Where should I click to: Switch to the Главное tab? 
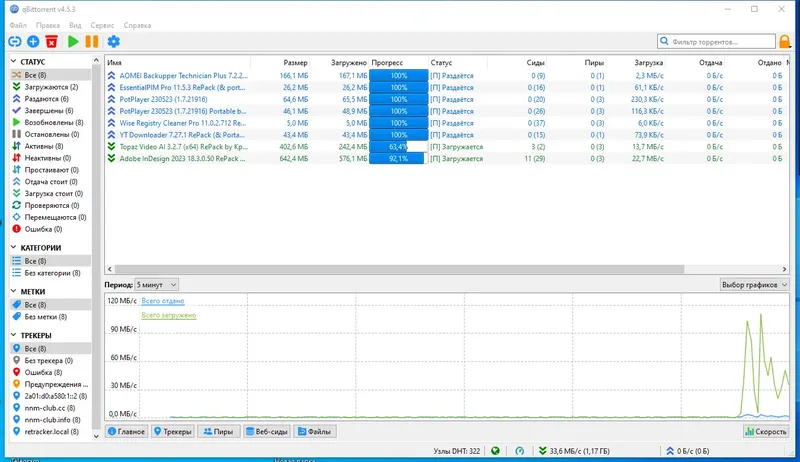point(127,431)
